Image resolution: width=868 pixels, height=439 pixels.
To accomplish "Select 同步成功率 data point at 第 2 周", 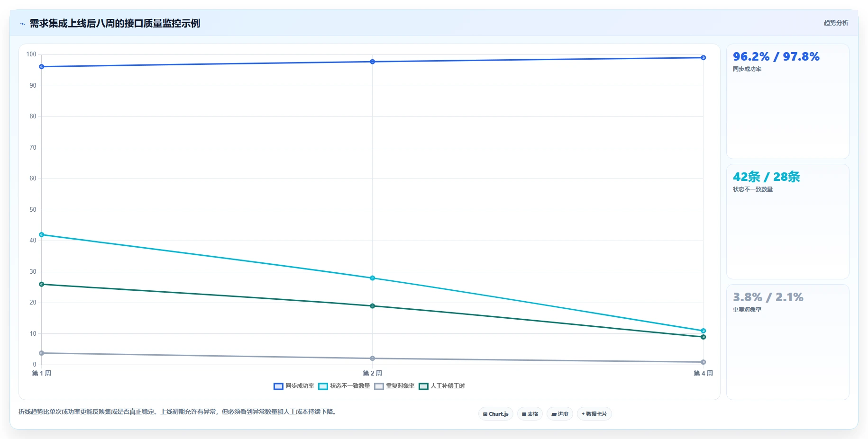I will click(373, 62).
